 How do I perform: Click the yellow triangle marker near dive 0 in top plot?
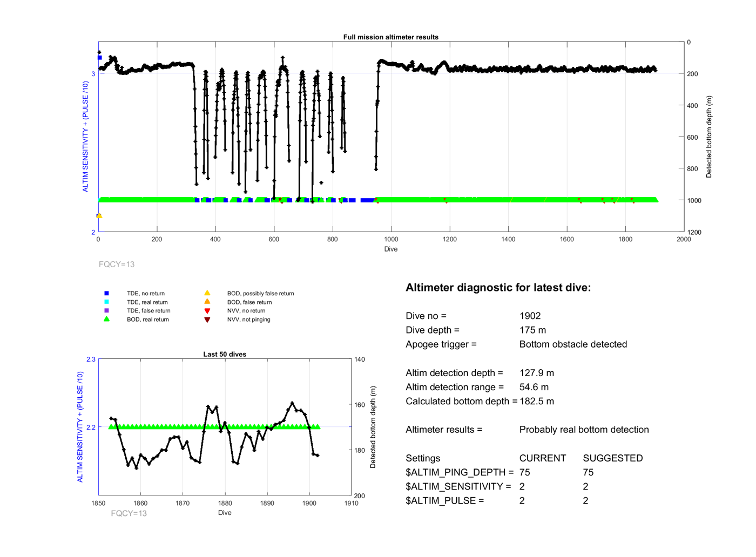click(99, 216)
